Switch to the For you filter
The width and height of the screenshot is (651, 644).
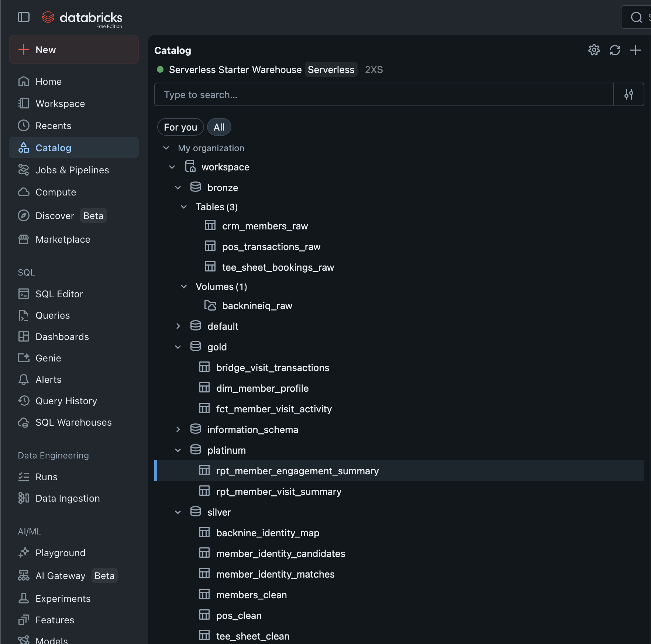click(180, 127)
